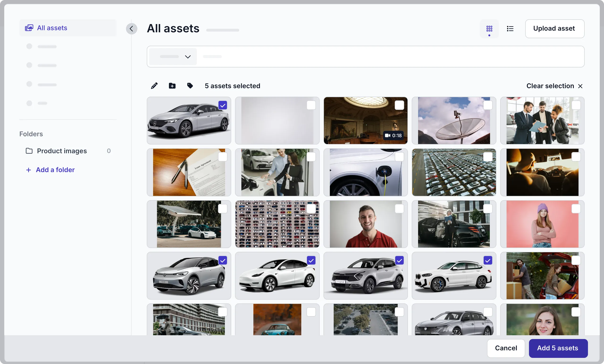Click the pencil edit icon
The image size is (604, 364).
(x=154, y=86)
